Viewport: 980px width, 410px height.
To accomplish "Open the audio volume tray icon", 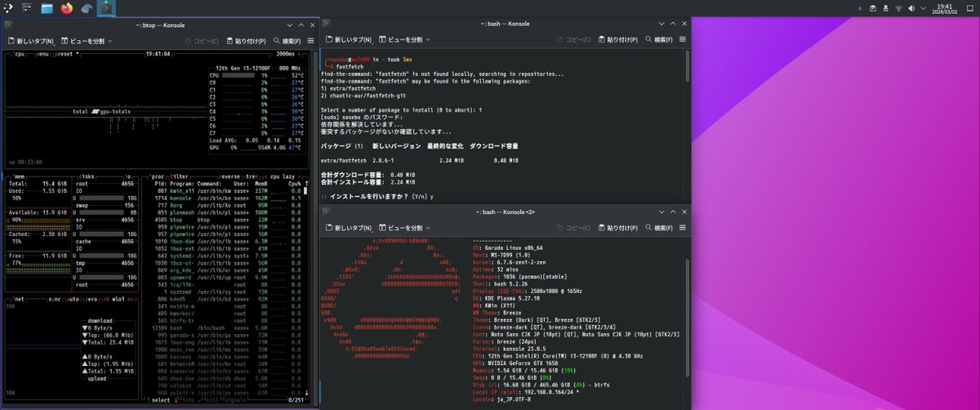I will point(912,8).
